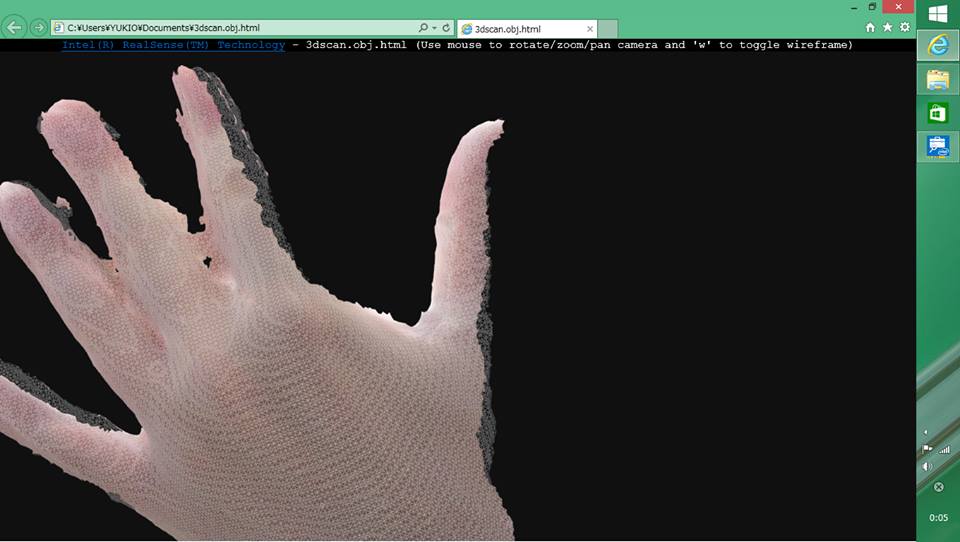Open the browser Tools gear icon

[905, 28]
